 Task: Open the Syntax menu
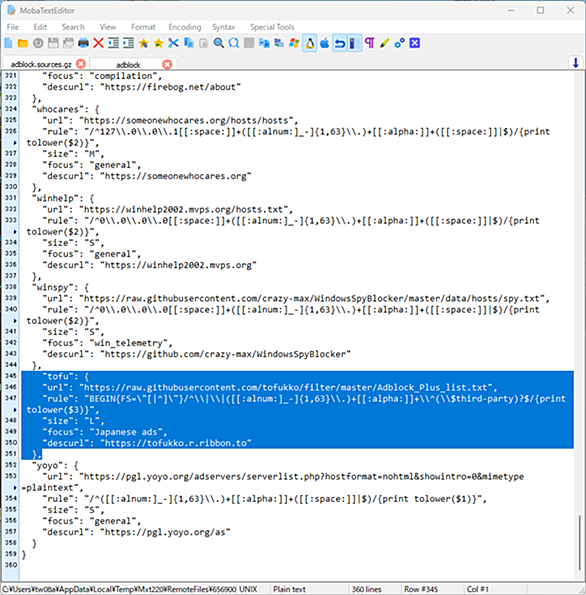coord(224,27)
